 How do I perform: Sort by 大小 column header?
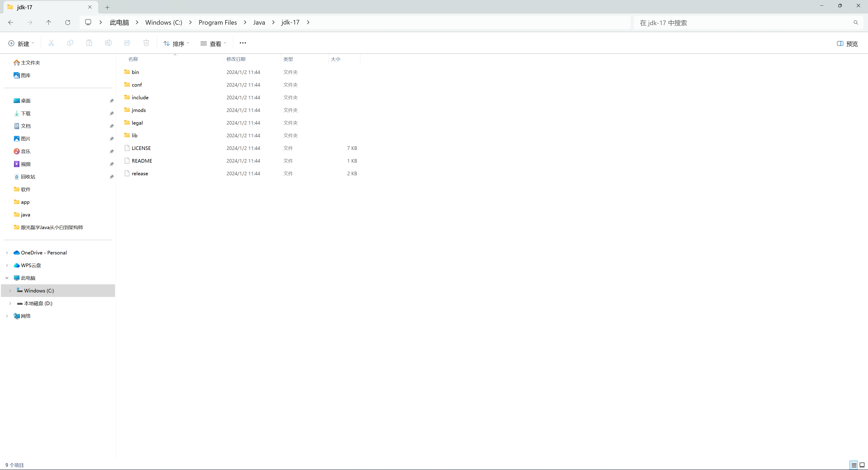click(x=336, y=59)
